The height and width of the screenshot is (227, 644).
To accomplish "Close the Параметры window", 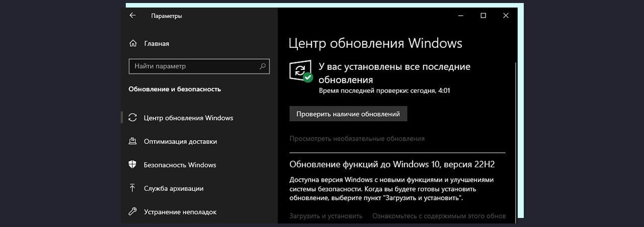I will point(506,16).
